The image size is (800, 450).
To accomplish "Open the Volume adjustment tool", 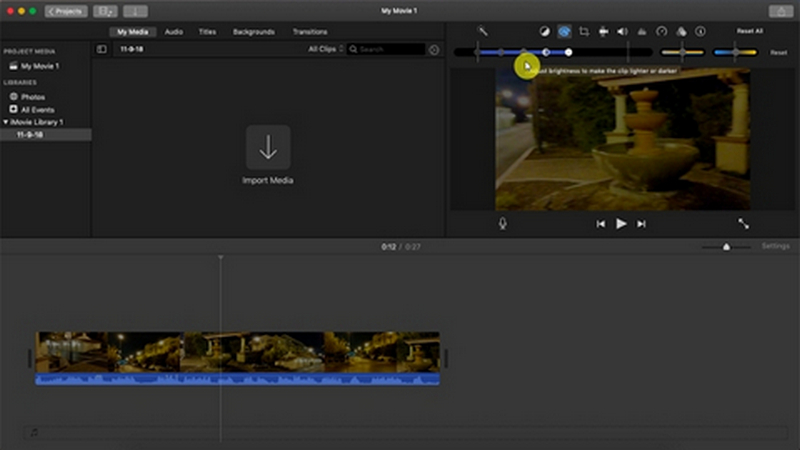I will coord(622,32).
